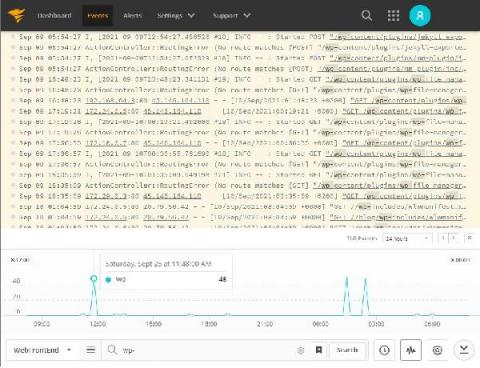Click the 45.146.164.110 address in Sep 09 17:16:21 row
Screen dimensions: 480x368
pyautogui.click(x=172, y=111)
